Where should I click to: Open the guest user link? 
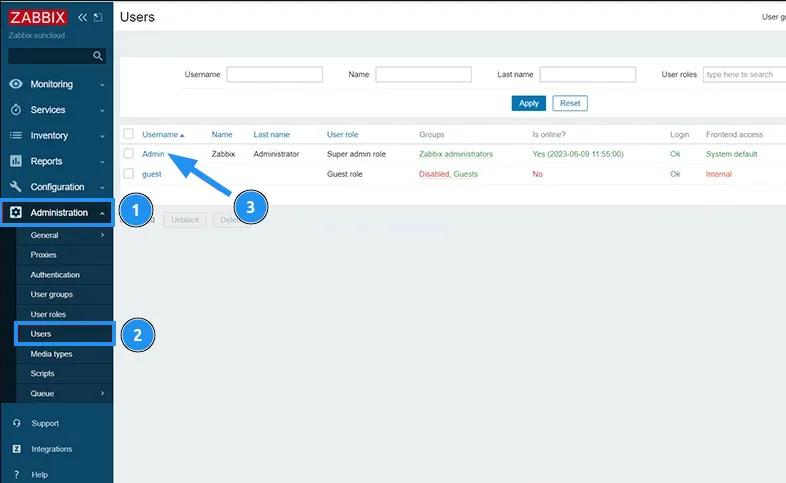click(x=151, y=174)
